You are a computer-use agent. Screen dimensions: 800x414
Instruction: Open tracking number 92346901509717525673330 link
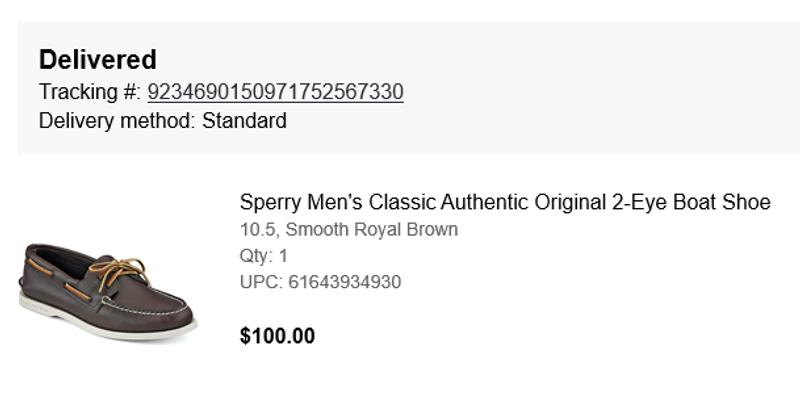tap(275, 92)
